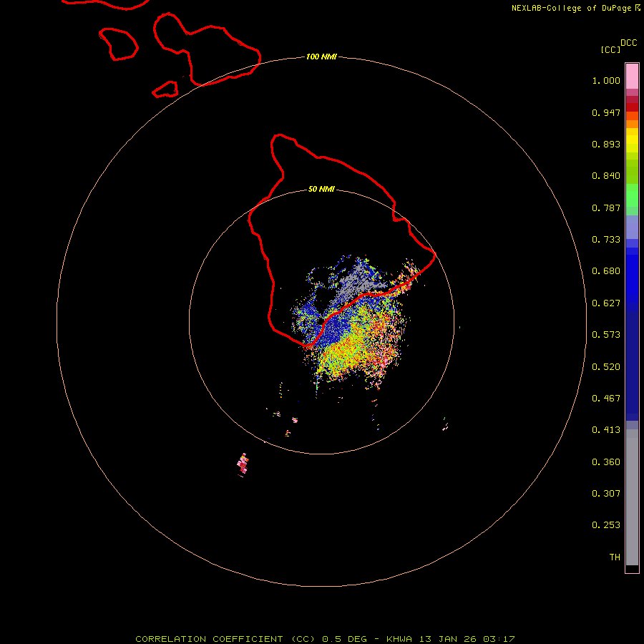
Task: Select the 0.520 scale value
Action: pos(606,367)
